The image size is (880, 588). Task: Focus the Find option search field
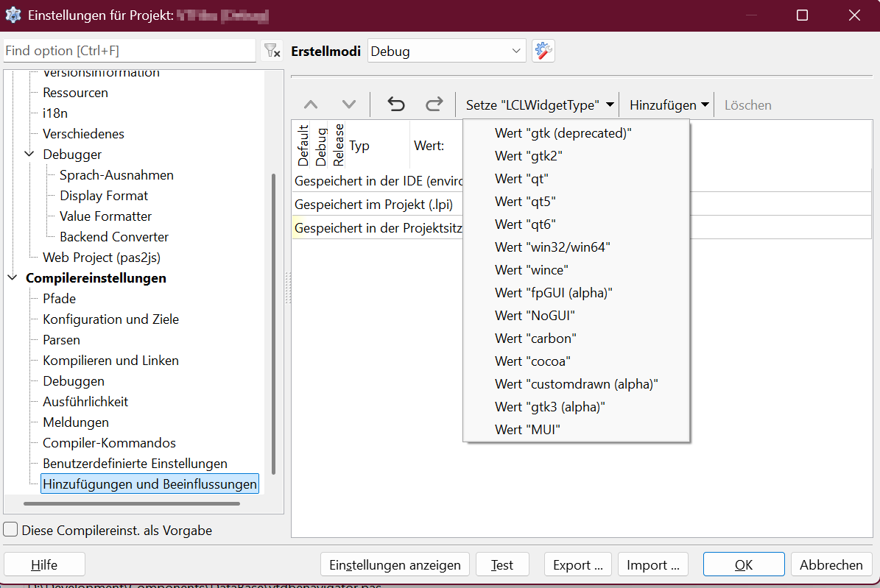click(130, 51)
